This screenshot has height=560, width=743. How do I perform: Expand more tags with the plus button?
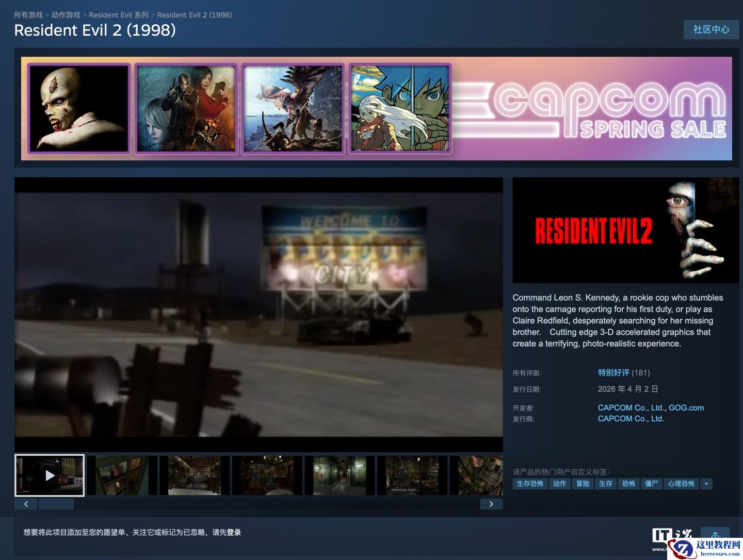706,484
